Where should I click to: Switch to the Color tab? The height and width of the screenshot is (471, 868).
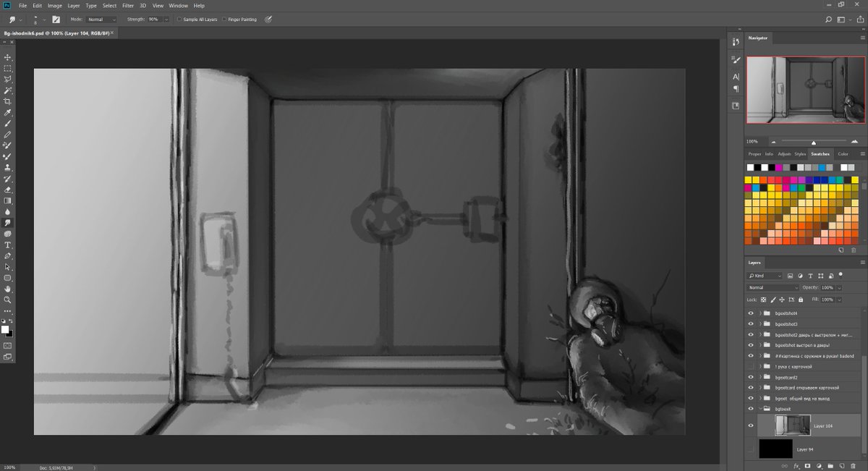click(843, 154)
